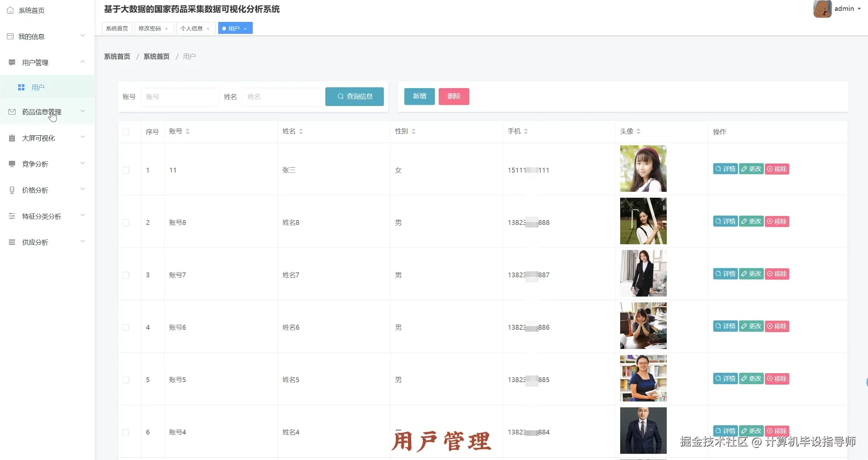The height and width of the screenshot is (460, 868).
Task: Check the row for 账号8
Action: (125, 222)
